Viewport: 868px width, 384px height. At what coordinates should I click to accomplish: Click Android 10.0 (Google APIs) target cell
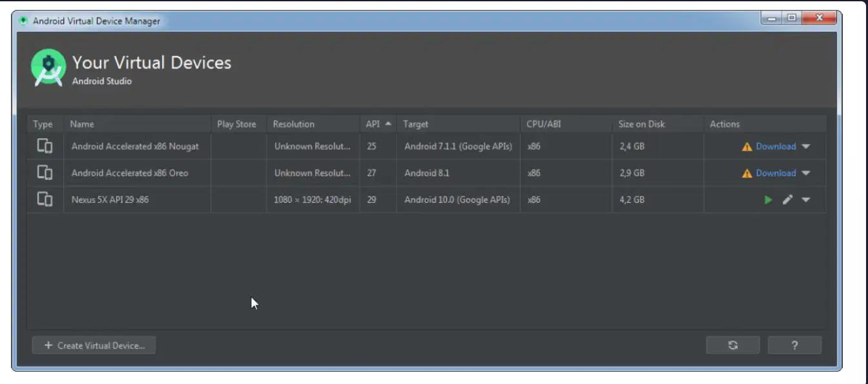click(x=457, y=200)
